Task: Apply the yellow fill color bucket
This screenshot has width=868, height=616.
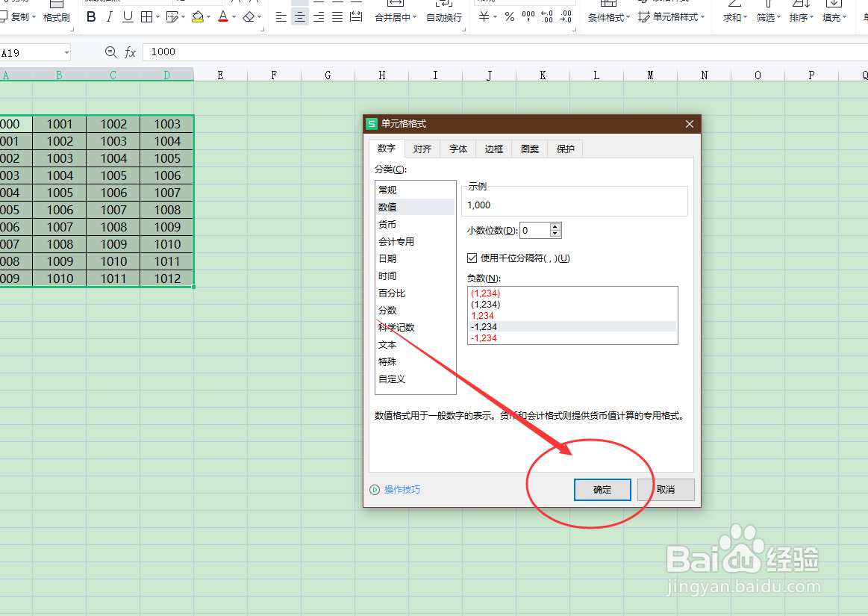Action: tap(198, 17)
